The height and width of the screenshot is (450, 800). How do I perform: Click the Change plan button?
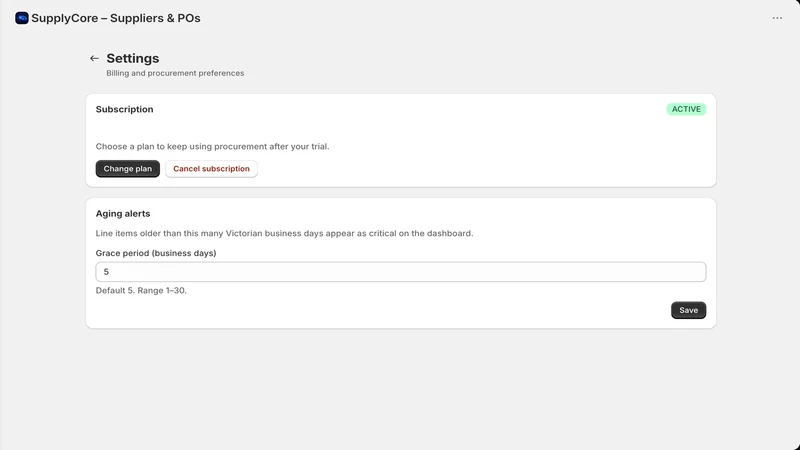(128, 169)
